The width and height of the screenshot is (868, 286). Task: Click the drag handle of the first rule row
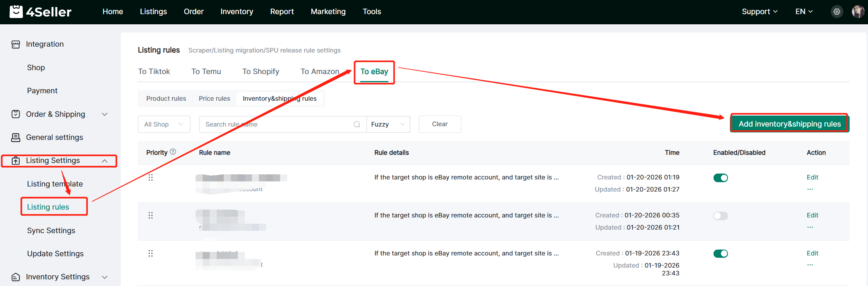coord(151,177)
